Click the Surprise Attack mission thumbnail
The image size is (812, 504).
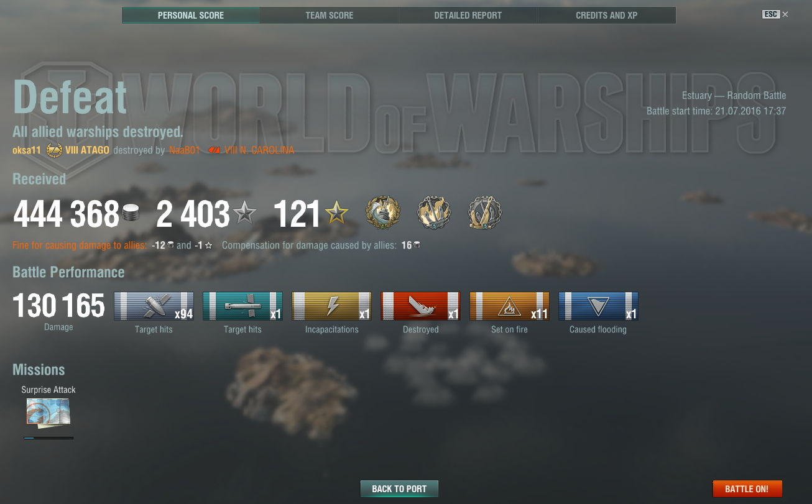(x=48, y=413)
